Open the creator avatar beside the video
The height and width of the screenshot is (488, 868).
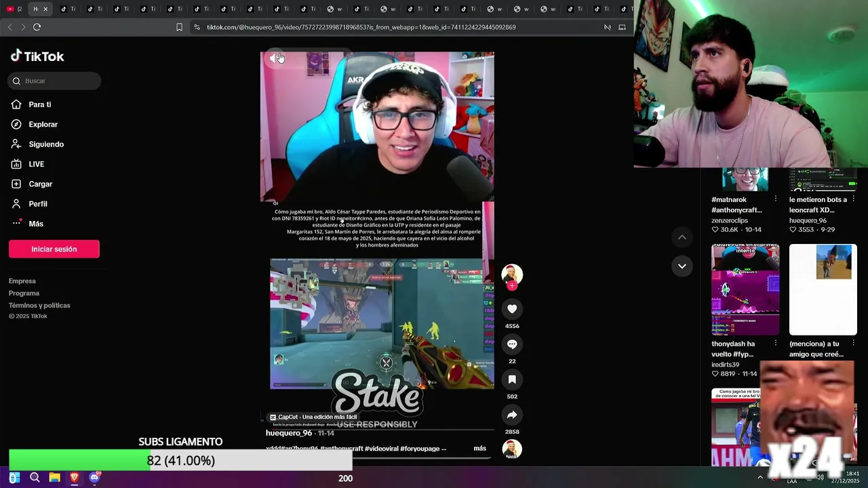(512, 274)
